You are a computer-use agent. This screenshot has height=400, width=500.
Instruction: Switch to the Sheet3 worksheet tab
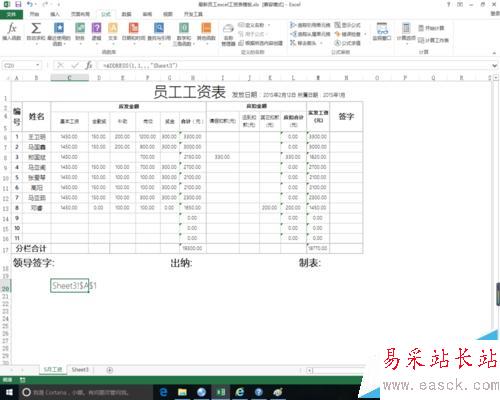click(x=80, y=370)
